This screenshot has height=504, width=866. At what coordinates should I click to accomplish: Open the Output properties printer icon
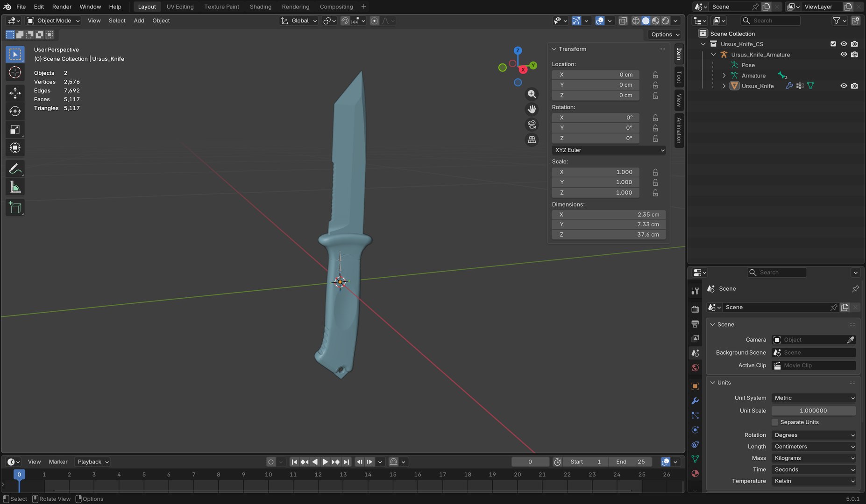[x=695, y=324]
